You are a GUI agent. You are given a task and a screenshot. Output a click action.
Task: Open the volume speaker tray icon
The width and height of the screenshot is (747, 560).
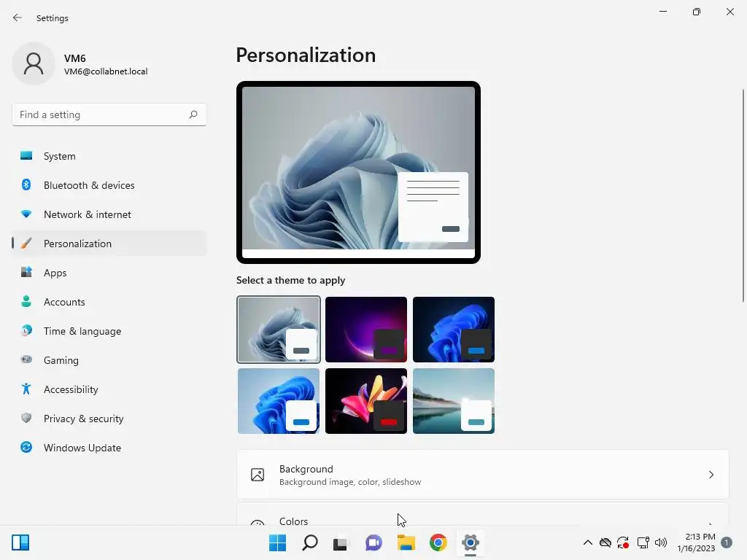tap(661, 542)
